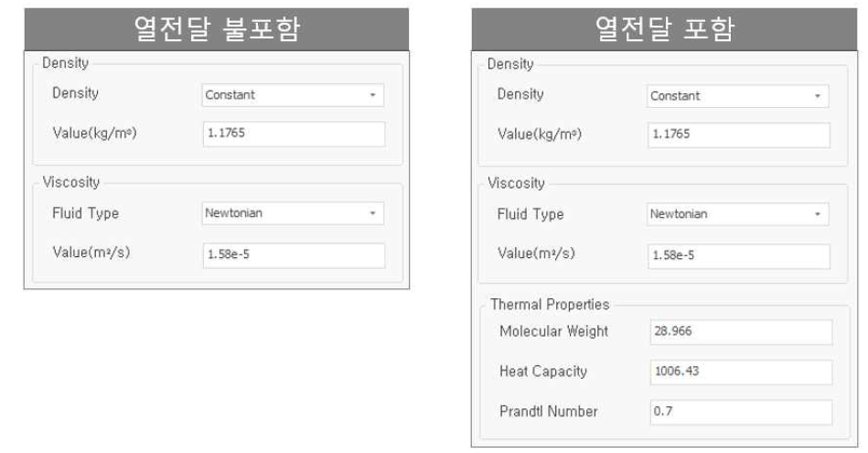Image resolution: width=868 pixels, height=453 pixels.
Task: Click viscosity 1.58e-5 field in 열전달 포함 panel
Action: (x=739, y=256)
